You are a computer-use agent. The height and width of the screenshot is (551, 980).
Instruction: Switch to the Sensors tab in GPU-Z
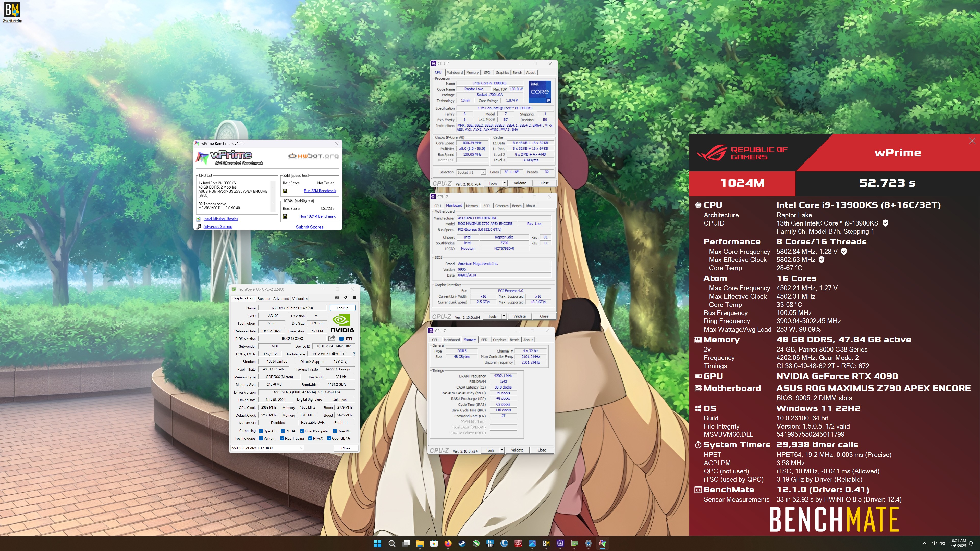[x=264, y=299]
